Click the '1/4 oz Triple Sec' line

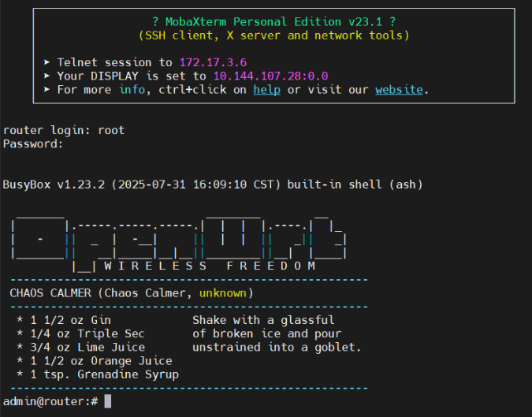click(x=80, y=333)
